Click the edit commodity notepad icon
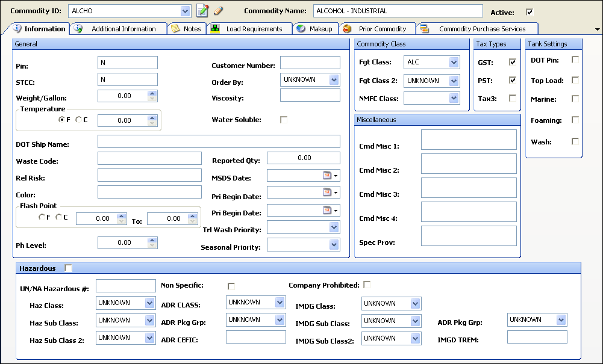This screenshot has width=603, height=364. pyautogui.click(x=202, y=11)
